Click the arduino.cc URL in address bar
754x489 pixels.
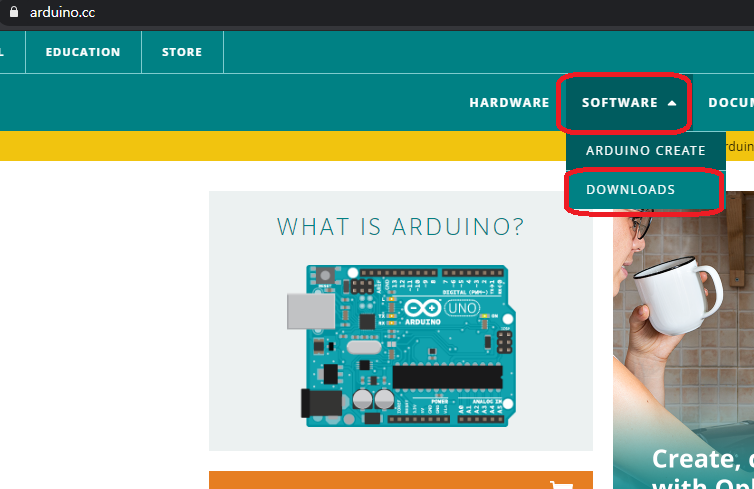pos(63,12)
